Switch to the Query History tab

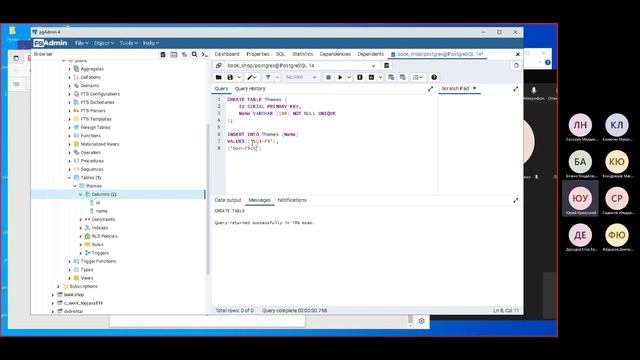click(x=250, y=89)
